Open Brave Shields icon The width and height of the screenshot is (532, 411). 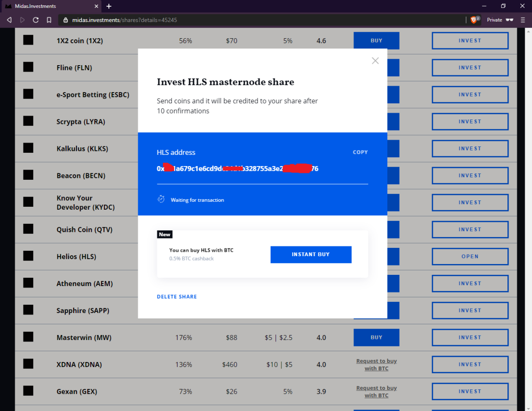[x=475, y=20]
